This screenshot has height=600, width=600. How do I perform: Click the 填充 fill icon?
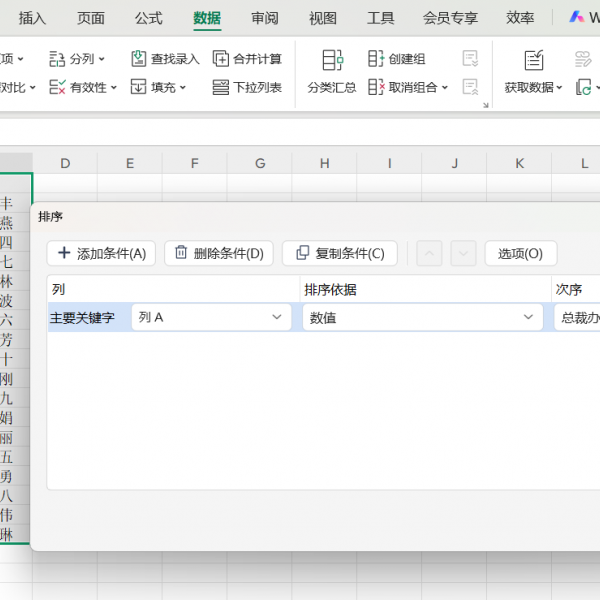point(139,88)
